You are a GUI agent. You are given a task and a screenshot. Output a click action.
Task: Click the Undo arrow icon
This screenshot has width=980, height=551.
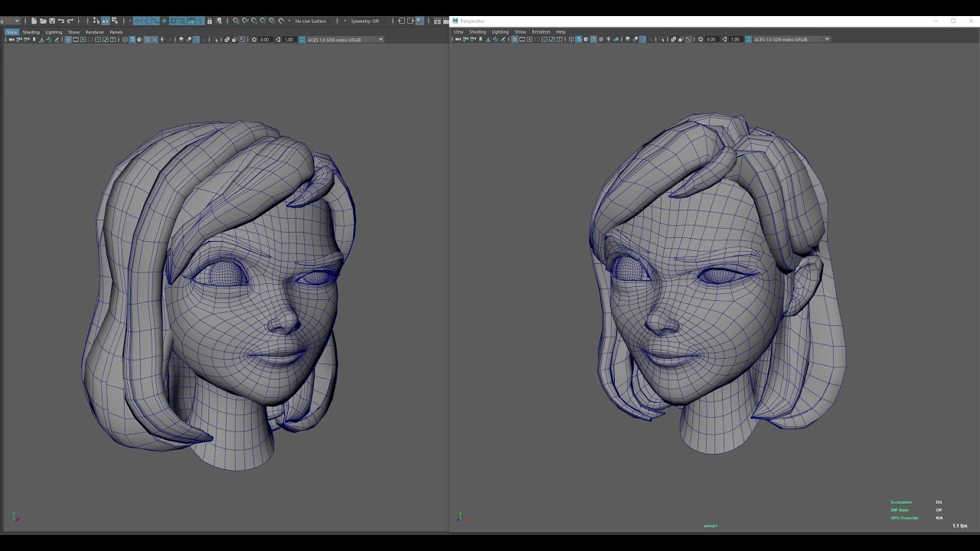point(60,21)
